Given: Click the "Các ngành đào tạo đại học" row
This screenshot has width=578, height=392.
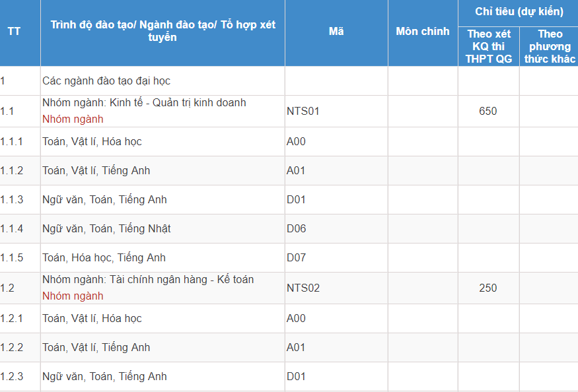Looking at the screenshot, I should pyautogui.click(x=106, y=81).
